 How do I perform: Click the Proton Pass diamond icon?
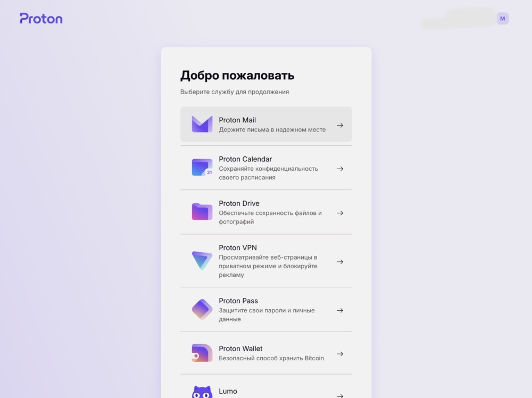click(202, 309)
